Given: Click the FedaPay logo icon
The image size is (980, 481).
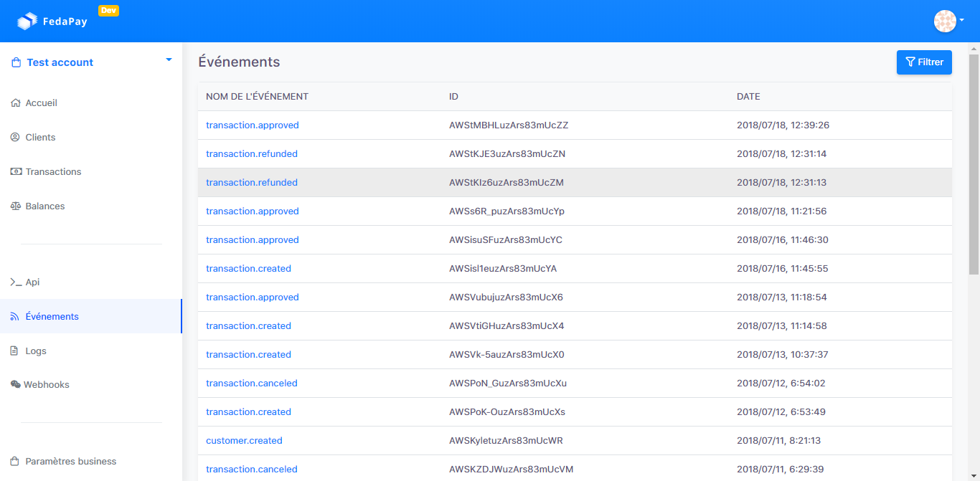Looking at the screenshot, I should tap(27, 22).
